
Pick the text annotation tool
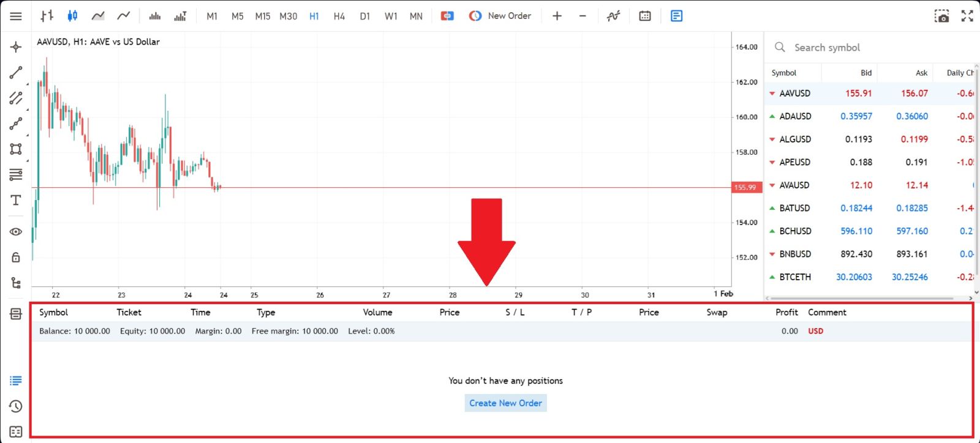coord(16,200)
